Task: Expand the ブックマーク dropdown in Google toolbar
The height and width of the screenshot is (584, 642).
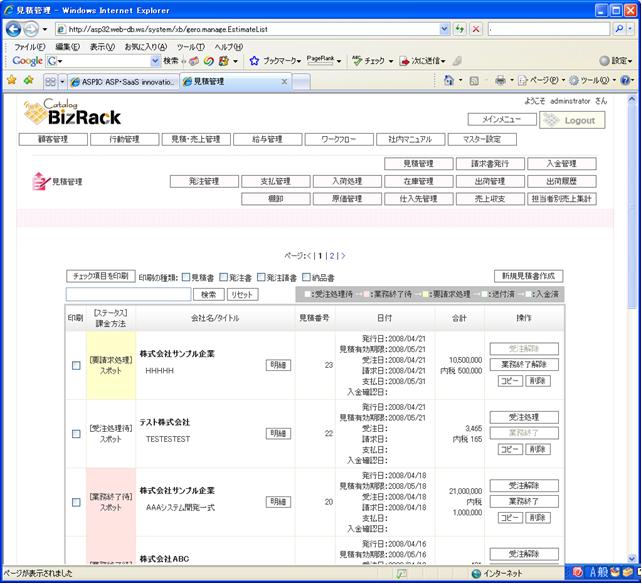Action: [x=299, y=61]
